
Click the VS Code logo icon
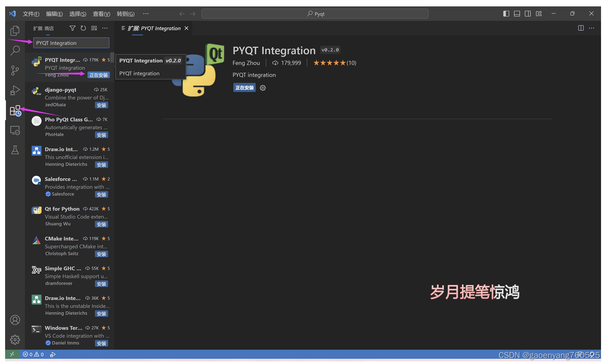point(12,14)
